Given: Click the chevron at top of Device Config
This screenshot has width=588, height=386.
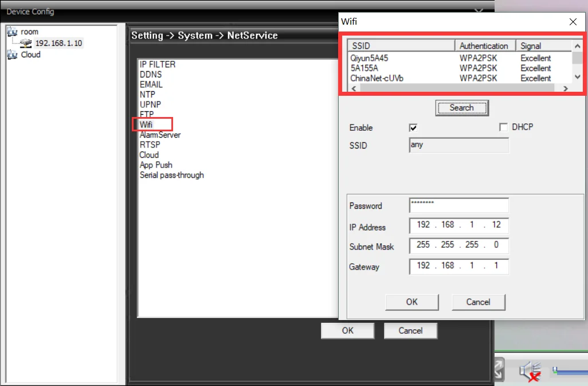Looking at the screenshot, I should tap(479, 10).
